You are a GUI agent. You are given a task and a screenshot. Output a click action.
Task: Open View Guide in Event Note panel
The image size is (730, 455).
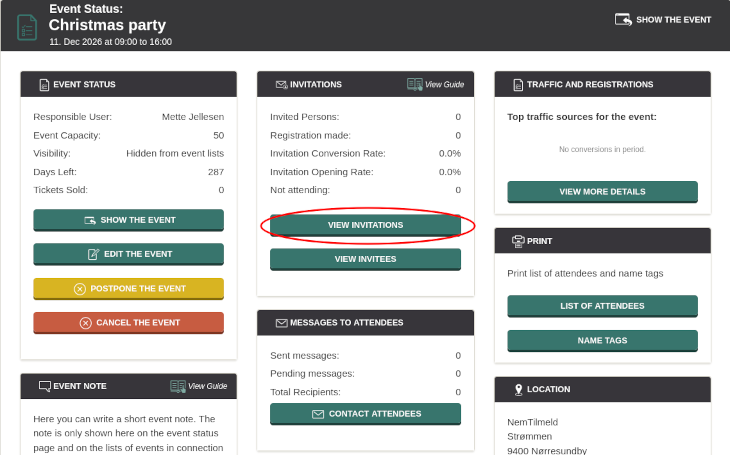pyautogui.click(x=199, y=386)
